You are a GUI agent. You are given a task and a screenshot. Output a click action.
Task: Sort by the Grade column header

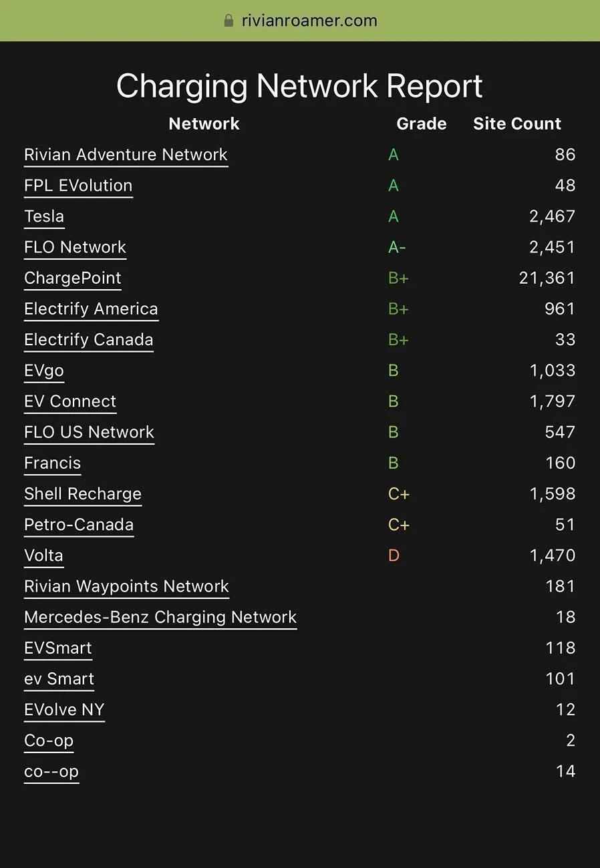pos(421,124)
